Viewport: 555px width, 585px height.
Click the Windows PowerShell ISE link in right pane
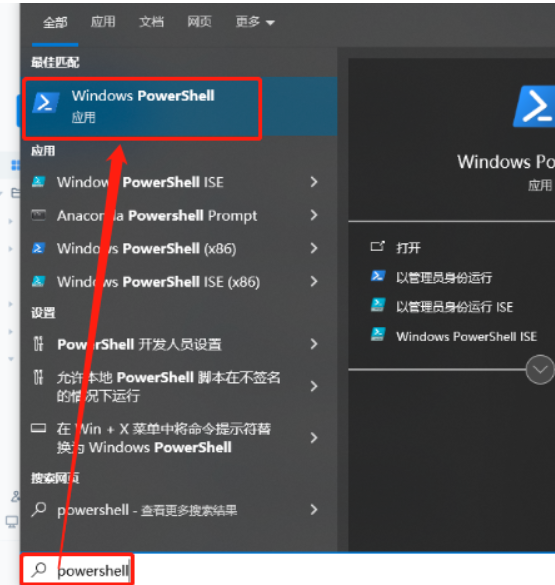(x=466, y=336)
